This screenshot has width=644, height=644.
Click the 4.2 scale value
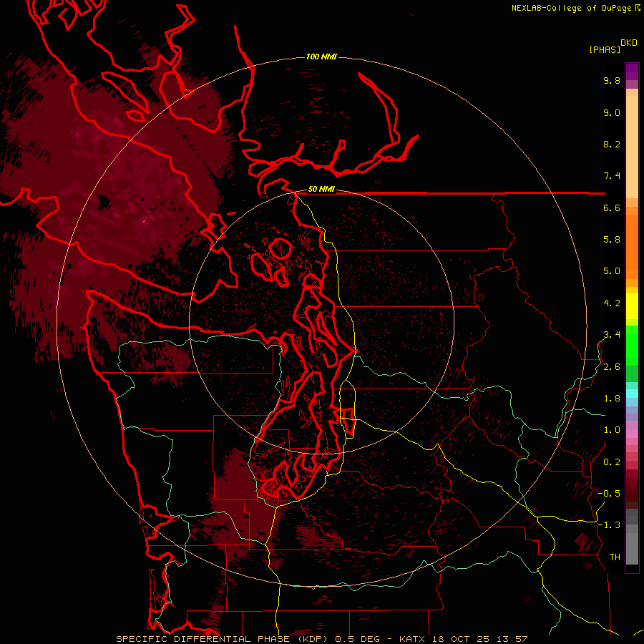612,303
